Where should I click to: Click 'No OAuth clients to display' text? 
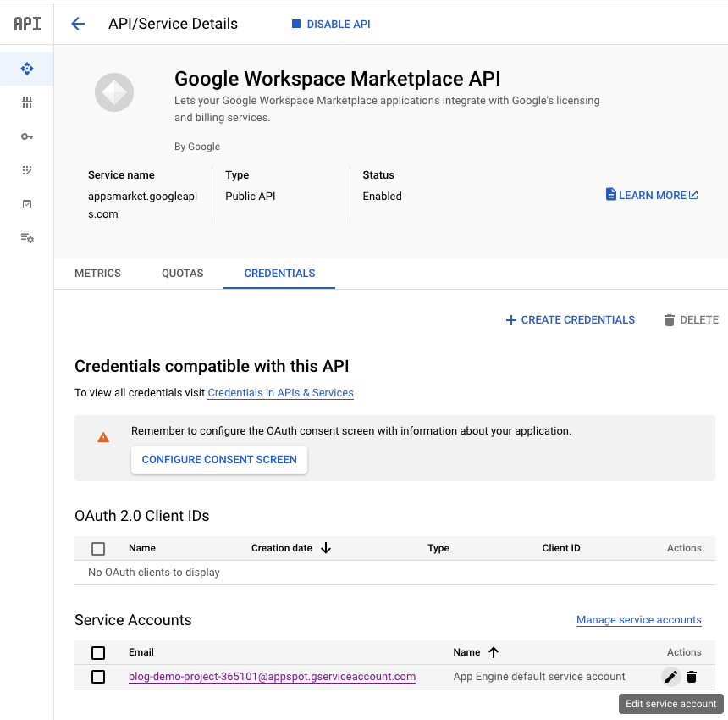coord(154,573)
